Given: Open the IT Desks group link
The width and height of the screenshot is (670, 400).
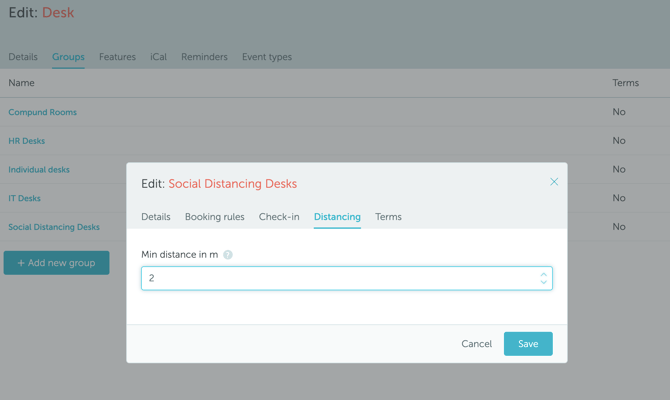Looking at the screenshot, I should point(25,198).
